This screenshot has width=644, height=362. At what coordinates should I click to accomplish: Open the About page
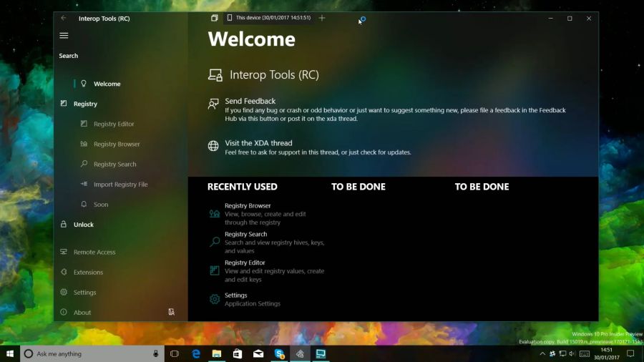(x=82, y=313)
